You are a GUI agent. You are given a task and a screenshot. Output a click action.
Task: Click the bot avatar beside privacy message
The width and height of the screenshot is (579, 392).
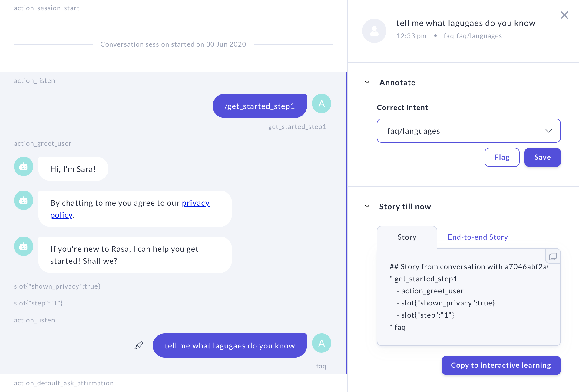pyautogui.click(x=23, y=200)
